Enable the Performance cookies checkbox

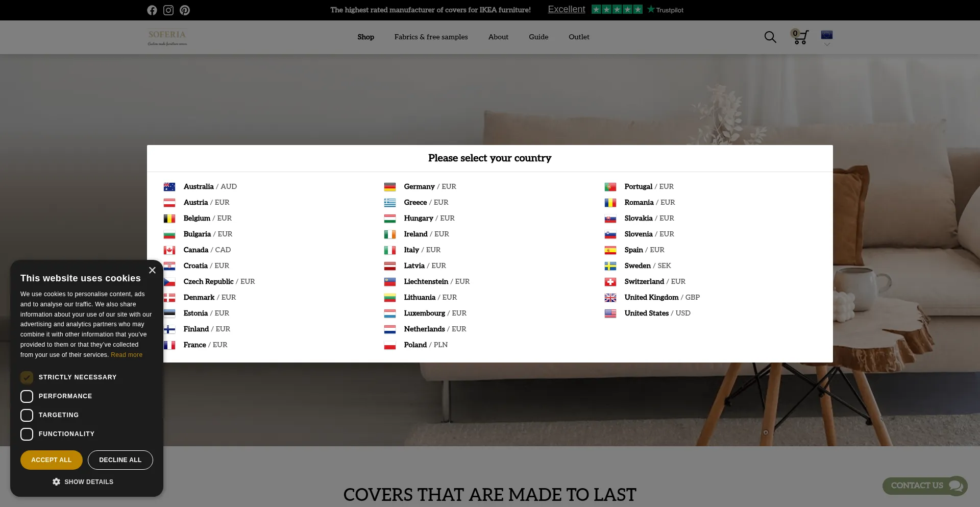27,396
